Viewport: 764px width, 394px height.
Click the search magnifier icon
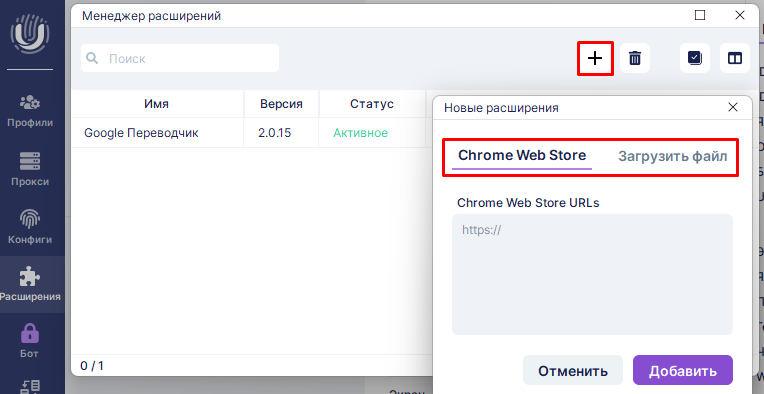92,58
